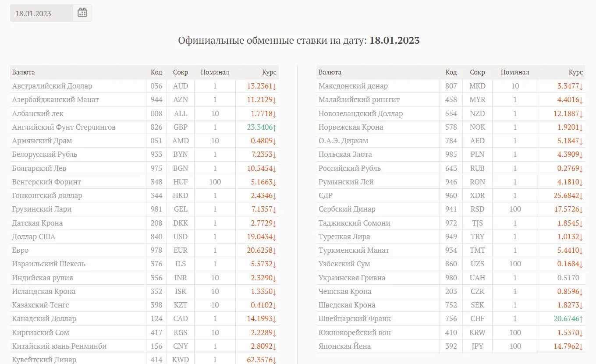Click the Казахский Тенге currency name
The width and height of the screenshot is (596, 364).
40,305
